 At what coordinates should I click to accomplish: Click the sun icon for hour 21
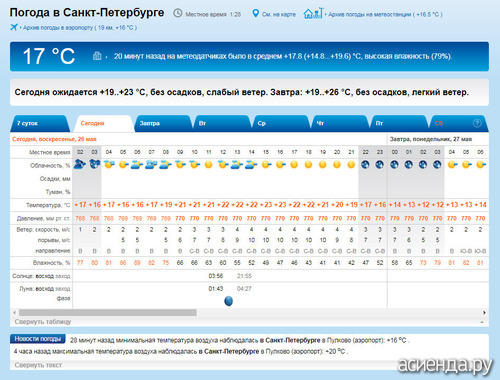pos(351,164)
